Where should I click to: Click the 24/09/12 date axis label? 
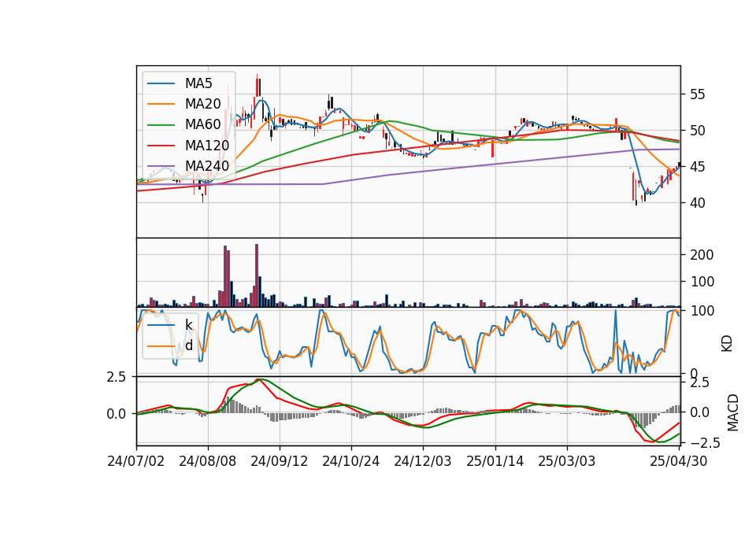point(279,461)
